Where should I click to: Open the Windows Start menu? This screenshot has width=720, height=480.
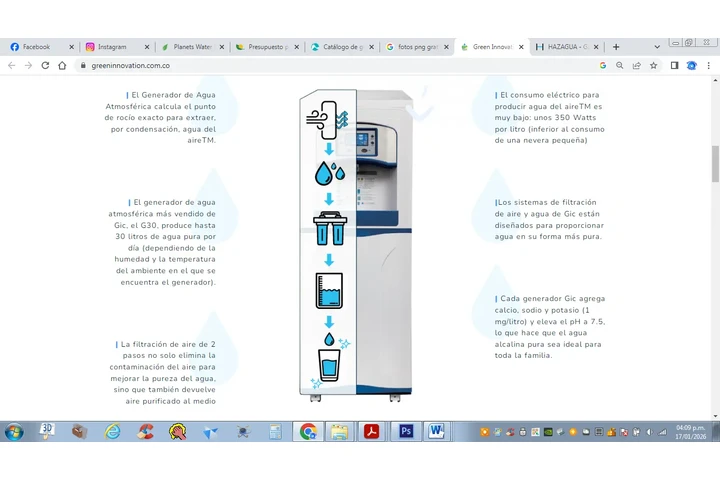(x=14, y=432)
